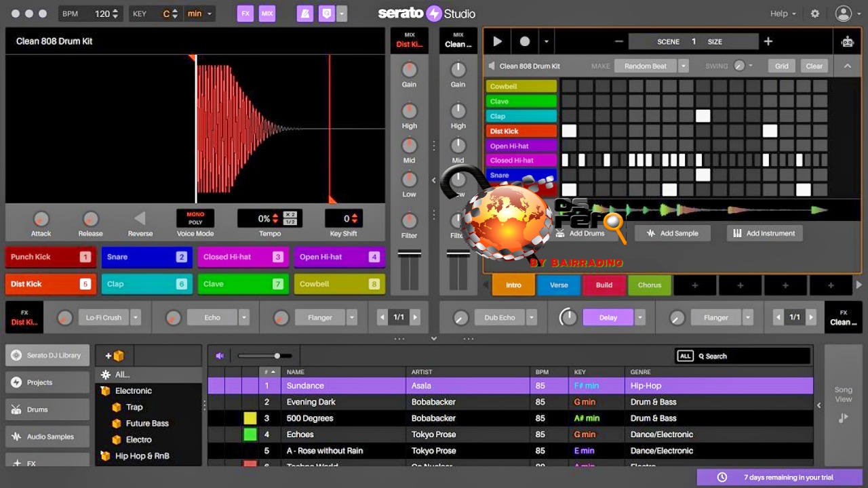This screenshot has width=868, height=488.
Task: Click Add Sample button
Action: (x=672, y=233)
